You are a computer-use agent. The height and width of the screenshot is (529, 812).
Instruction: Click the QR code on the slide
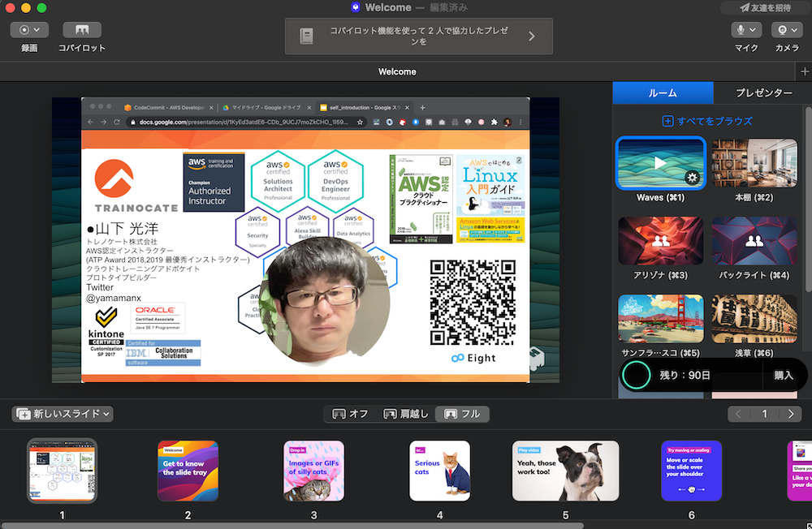[473, 303]
